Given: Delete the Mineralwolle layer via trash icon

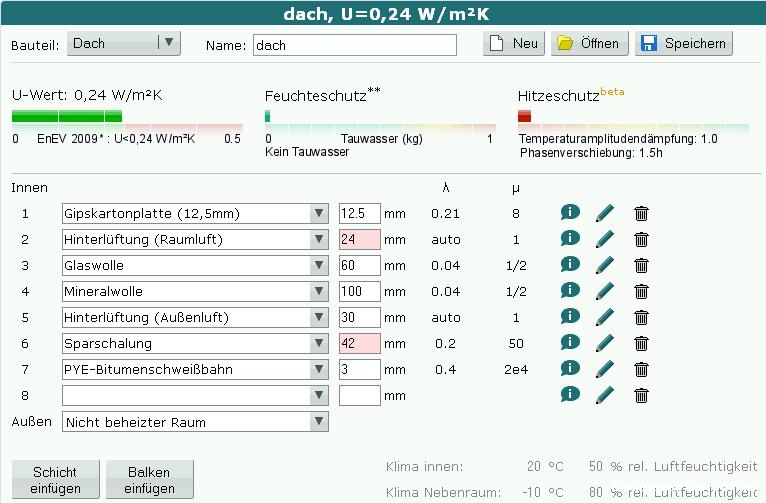Looking at the screenshot, I should point(641,291).
